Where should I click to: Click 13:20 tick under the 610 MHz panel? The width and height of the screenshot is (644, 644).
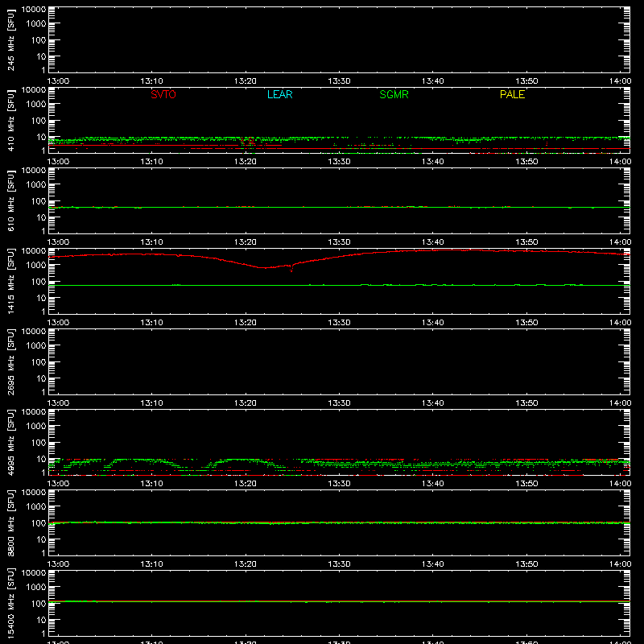coord(246,242)
